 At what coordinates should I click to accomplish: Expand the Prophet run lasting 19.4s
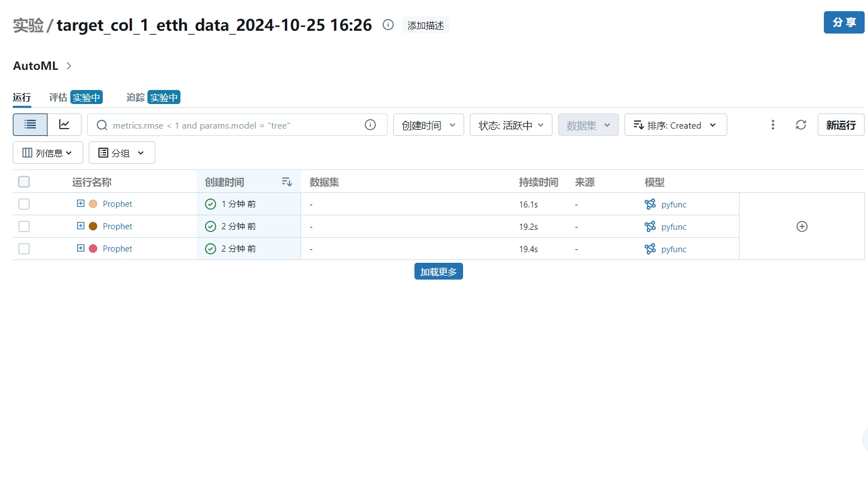(x=80, y=248)
